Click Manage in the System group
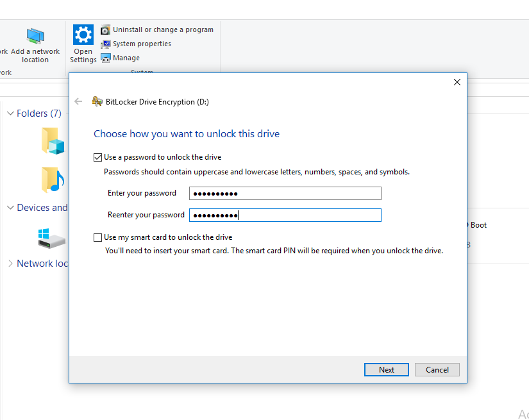The width and height of the screenshot is (529, 420). click(120, 58)
